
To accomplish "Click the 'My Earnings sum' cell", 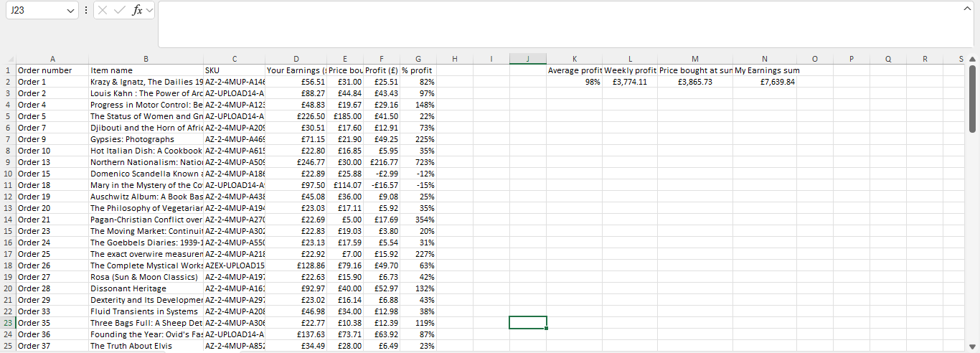I will click(x=764, y=70).
